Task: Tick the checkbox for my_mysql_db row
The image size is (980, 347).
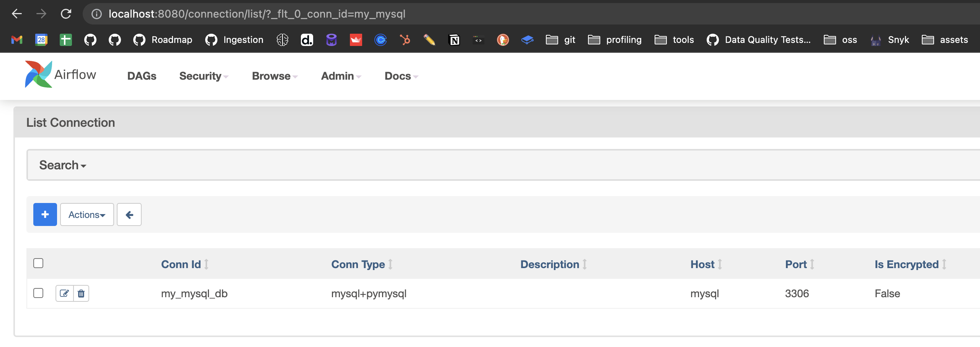Action: pyautogui.click(x=38, y=293)
